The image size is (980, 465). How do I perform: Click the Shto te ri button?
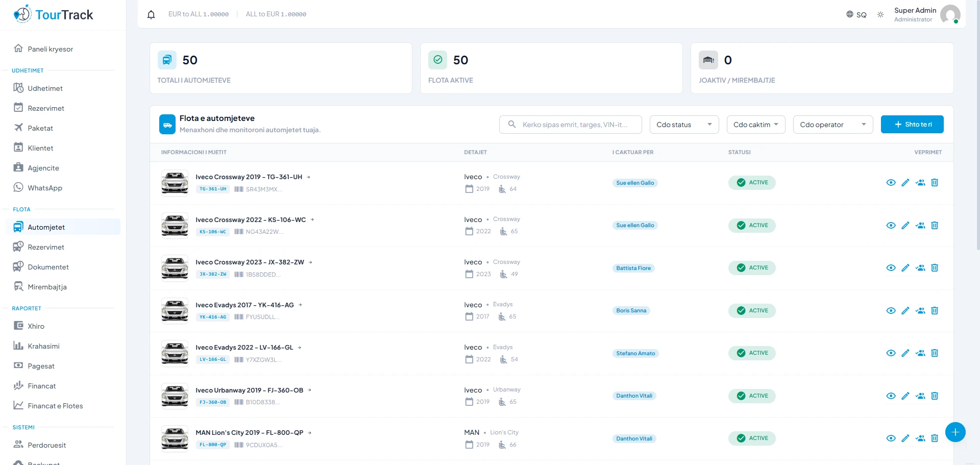tap(912, 125)
